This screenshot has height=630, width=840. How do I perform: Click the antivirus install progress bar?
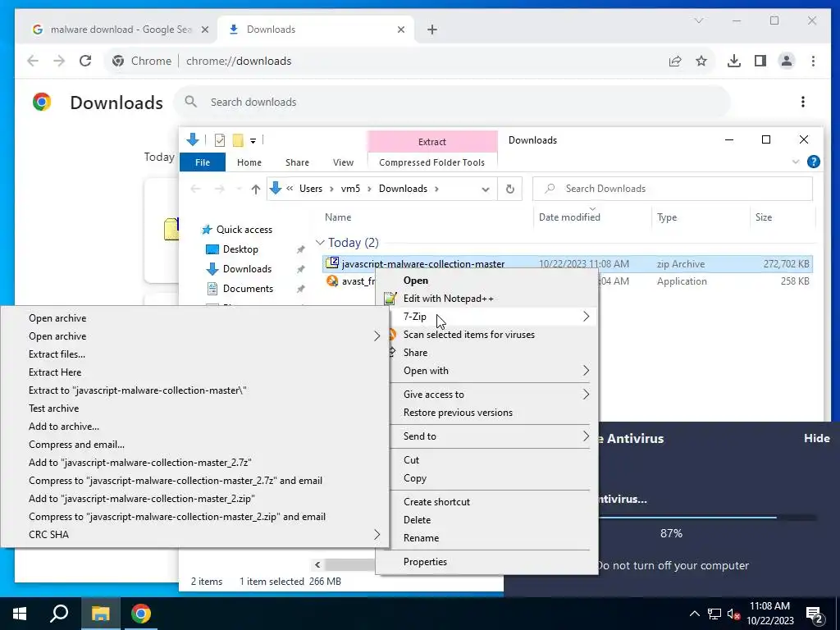(707, 518)
